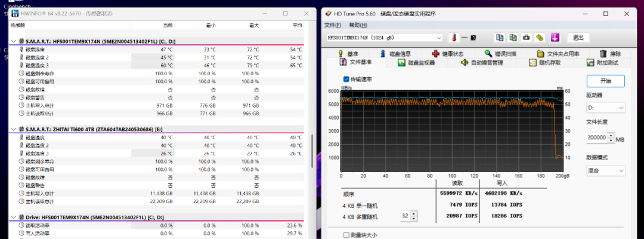Click the copy screenshot to clipboard icon
Screen dimensions: 644x239
pyautogui.click(x=513, y=38)
